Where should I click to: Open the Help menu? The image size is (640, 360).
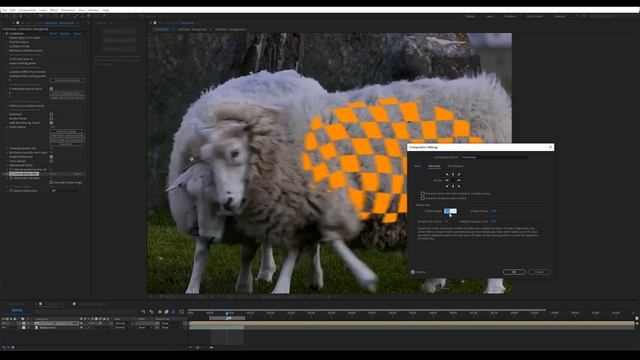pos(106,10)
